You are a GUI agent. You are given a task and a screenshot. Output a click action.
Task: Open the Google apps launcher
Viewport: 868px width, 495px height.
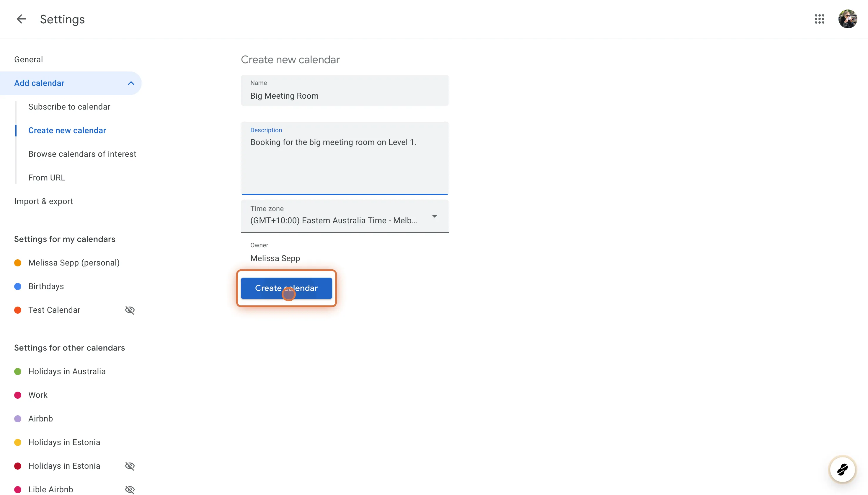click(819, 19)
